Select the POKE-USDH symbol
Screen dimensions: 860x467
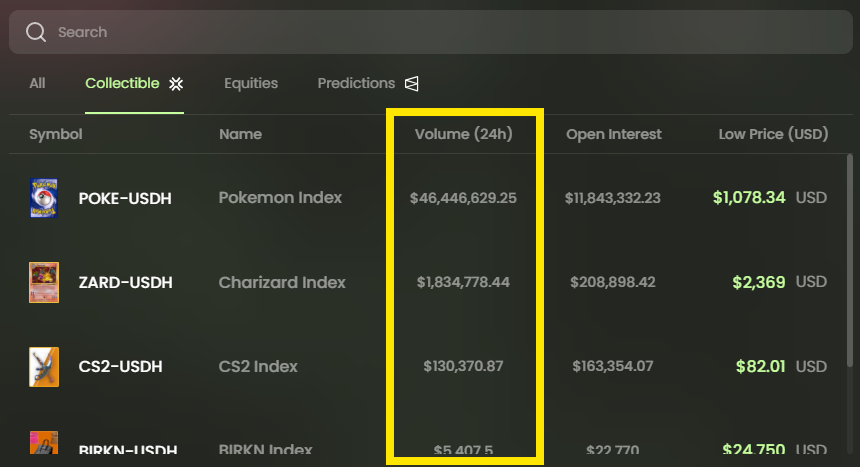[125, 198]
